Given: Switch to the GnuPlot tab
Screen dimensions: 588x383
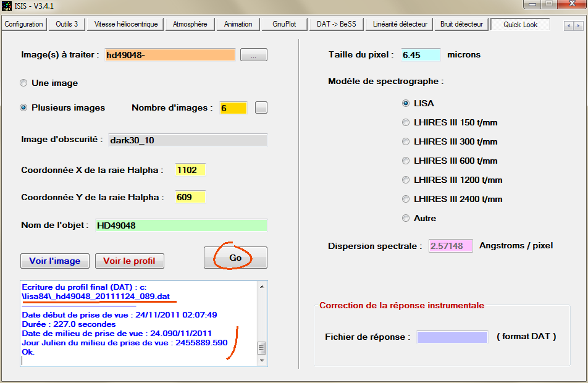Looking at the screenshot, I should (284, 24).
